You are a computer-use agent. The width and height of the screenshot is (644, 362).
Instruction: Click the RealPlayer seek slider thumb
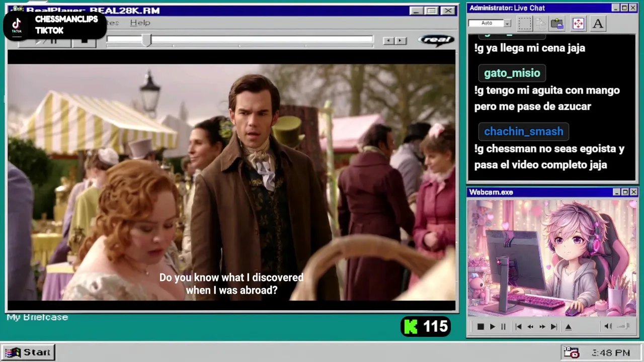pos(146,40)
